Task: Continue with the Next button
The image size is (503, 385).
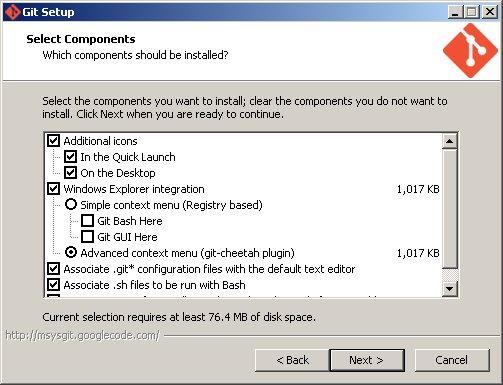Action: coord(367,360)
